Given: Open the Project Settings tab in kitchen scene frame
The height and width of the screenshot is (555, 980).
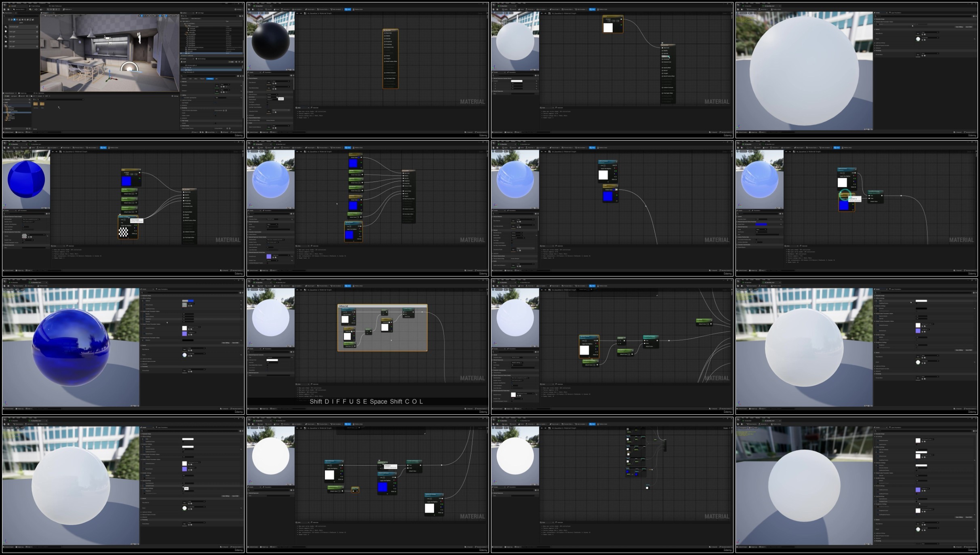Looking at the screenshot, I should (35, 6).
